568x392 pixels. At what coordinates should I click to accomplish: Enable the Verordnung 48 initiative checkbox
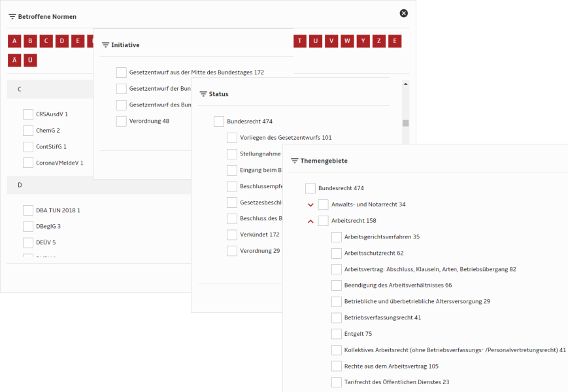[x=122, y=121]
